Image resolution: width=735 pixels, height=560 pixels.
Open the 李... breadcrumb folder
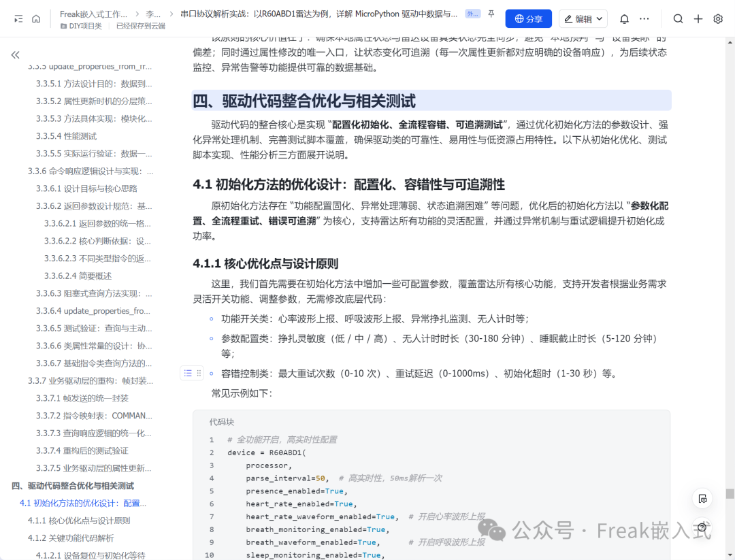pos(153,14)
